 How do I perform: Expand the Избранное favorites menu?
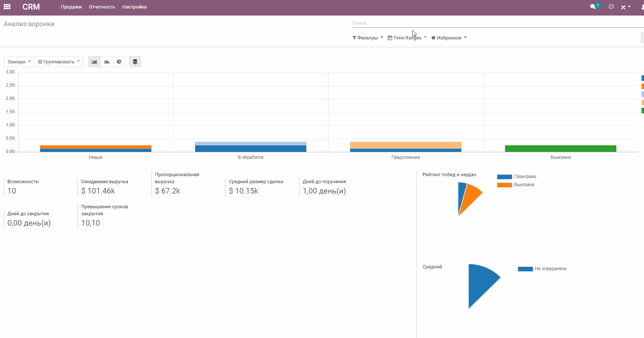click(x=448, y=38)
